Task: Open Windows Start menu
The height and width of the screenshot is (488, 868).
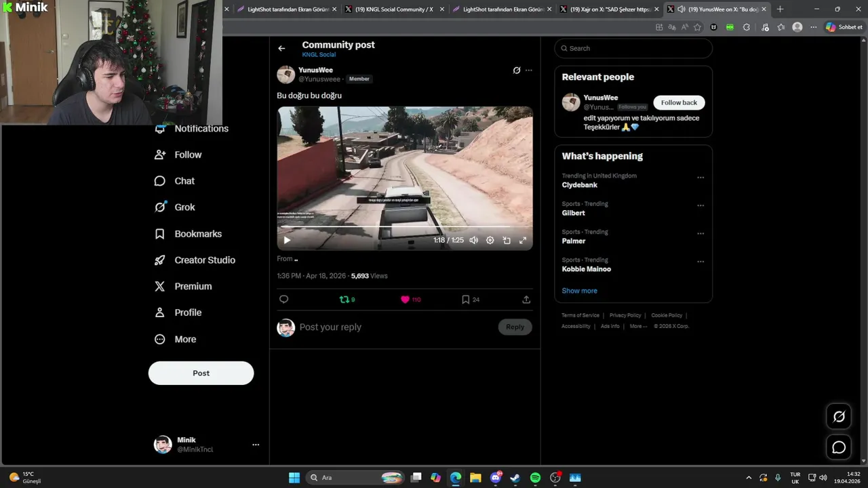Action: pos(294,478)
